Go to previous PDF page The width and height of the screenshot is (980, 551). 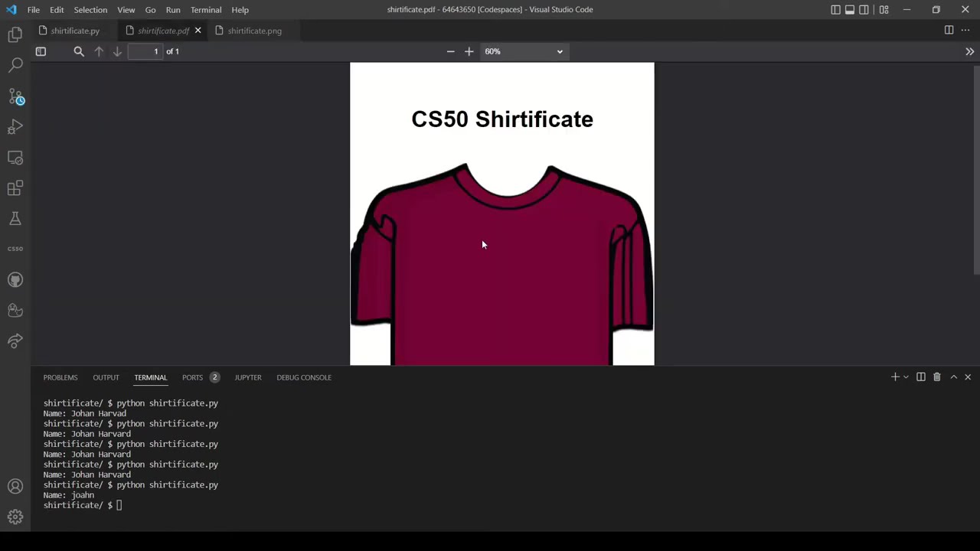pyautogui.click(x=99, y=51)
